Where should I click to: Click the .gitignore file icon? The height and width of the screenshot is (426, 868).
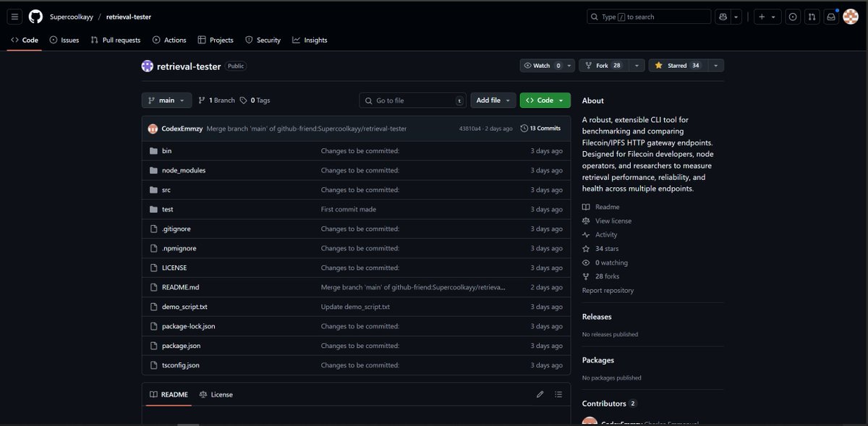coord(153,229)
